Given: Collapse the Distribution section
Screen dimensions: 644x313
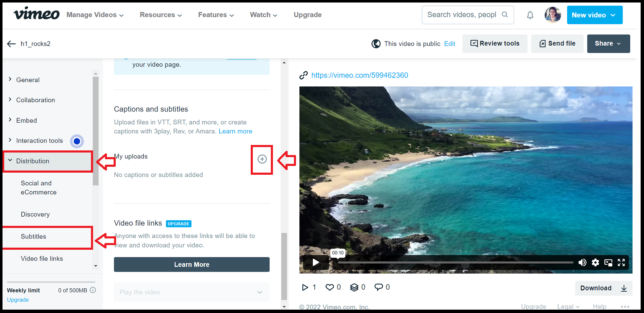Looking at the screenshot, I should (47, 161).
